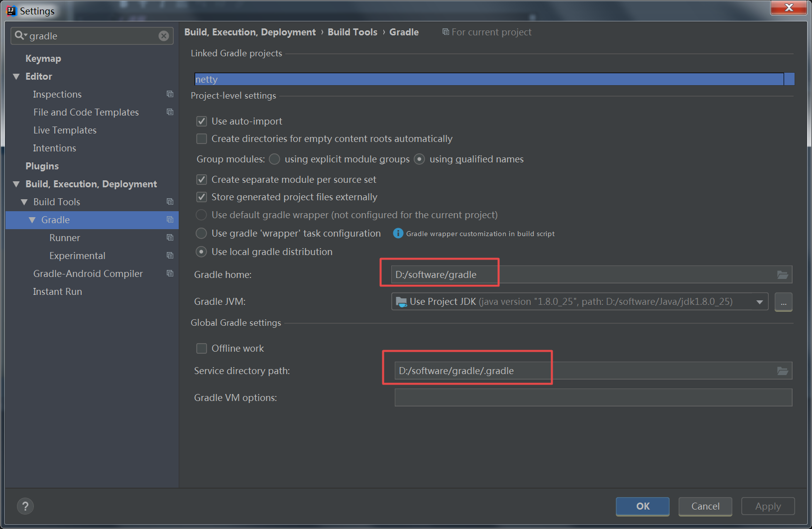Screen dimensions: 812x529
Task: Collapse the Build Tools node
Action: [x=24, y=202]
